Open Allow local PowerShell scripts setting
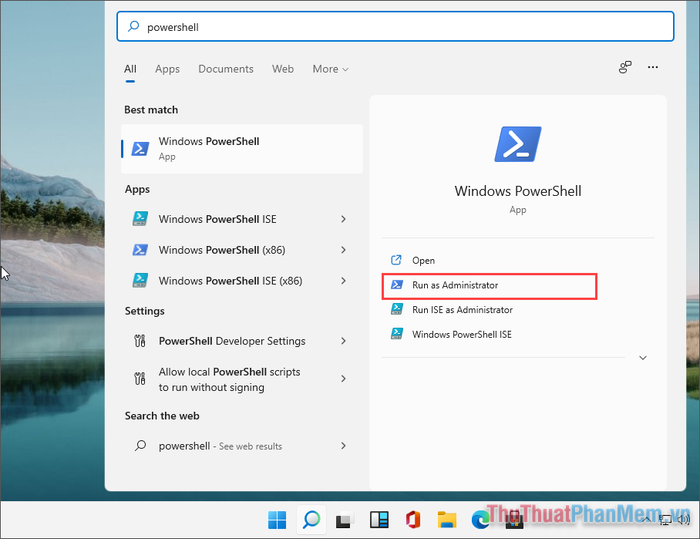The height and width of the screenshot is (539, 700). pos(242,379)
